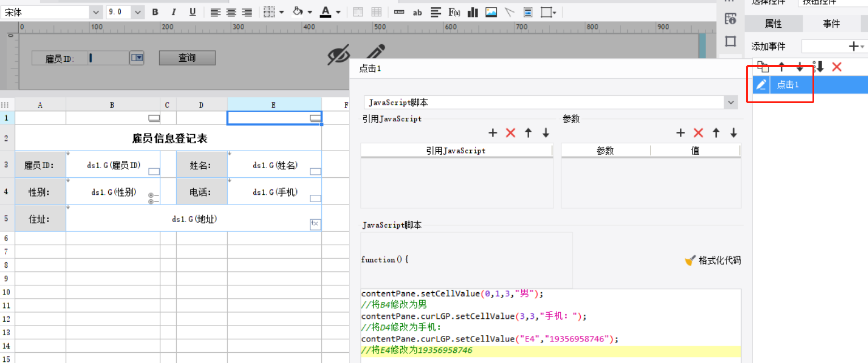868x363 pixels.
Task: Add a referenced JavaScript entry
Action: tap(493, 133)
